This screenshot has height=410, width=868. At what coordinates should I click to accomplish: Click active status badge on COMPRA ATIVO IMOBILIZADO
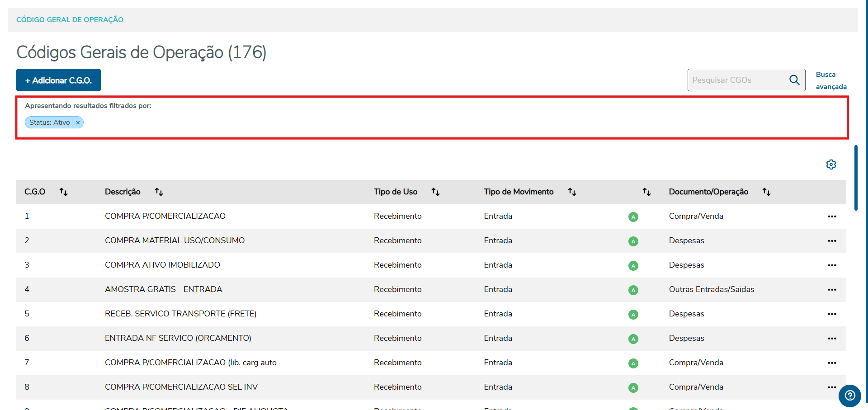click(x=633, y=266)
